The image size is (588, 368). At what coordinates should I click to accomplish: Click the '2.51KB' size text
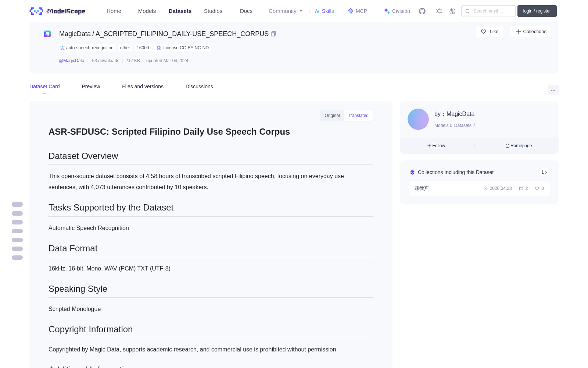133,61
